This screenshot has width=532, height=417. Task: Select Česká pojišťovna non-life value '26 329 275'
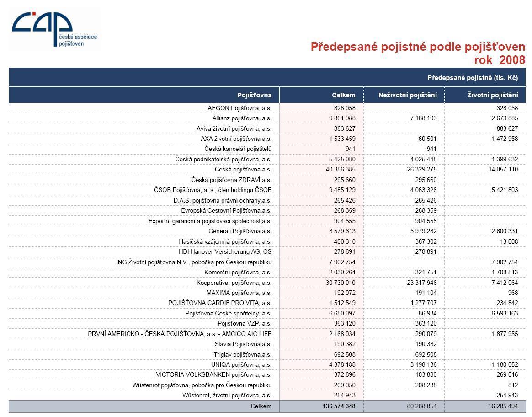(x=422, y=169)
